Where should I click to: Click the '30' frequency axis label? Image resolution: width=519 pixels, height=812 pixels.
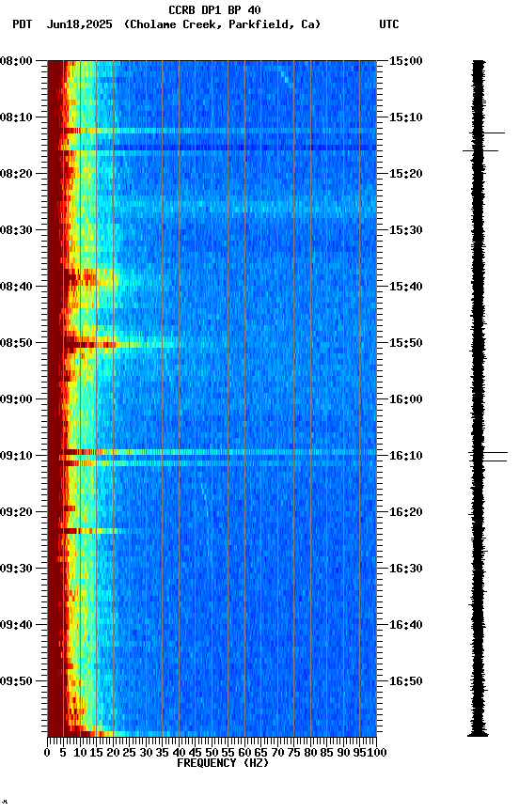[x=146, y=753]
